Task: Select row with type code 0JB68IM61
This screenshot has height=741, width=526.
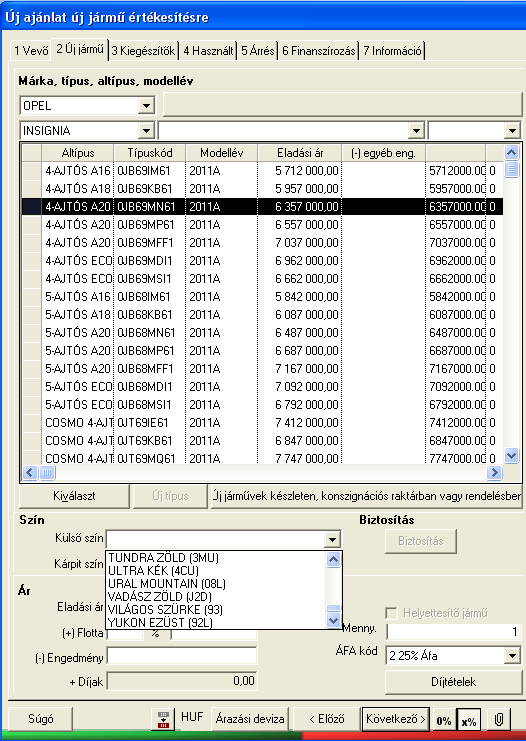Action: coord(262,296)
